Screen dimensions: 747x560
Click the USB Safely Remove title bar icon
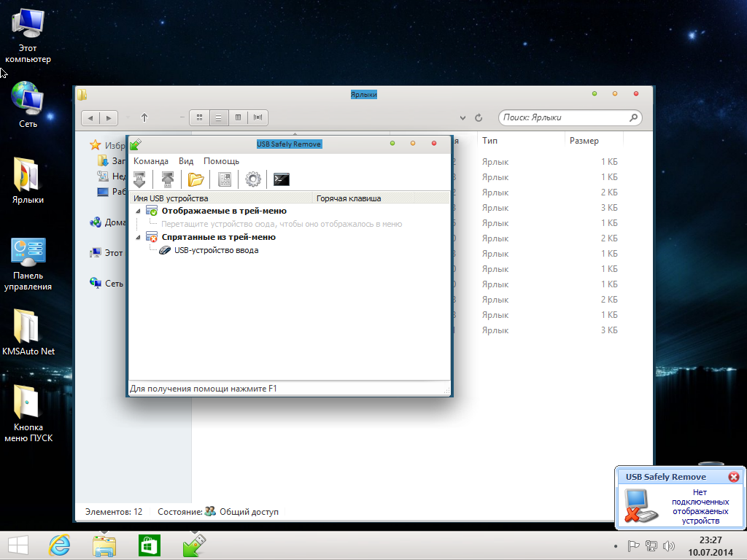tap(136, 144)
